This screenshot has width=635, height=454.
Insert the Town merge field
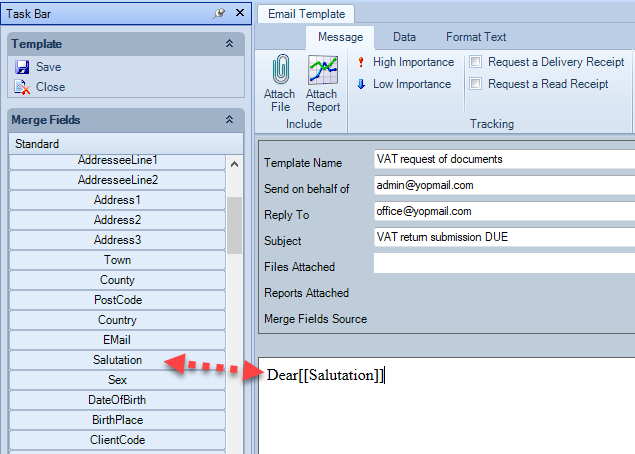(x=117, y=260)
